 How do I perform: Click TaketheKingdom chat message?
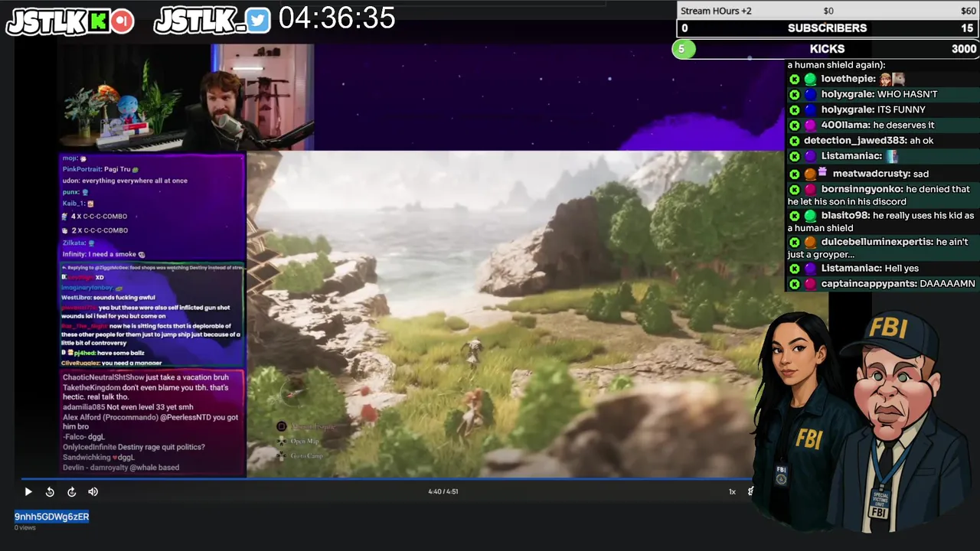[x=145, y=393]
